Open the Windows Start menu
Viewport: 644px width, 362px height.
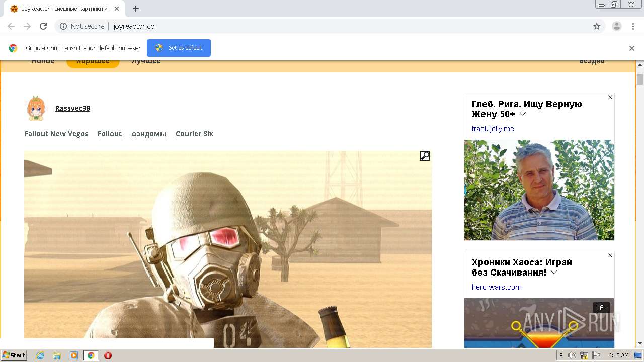[x=14, y=355]
